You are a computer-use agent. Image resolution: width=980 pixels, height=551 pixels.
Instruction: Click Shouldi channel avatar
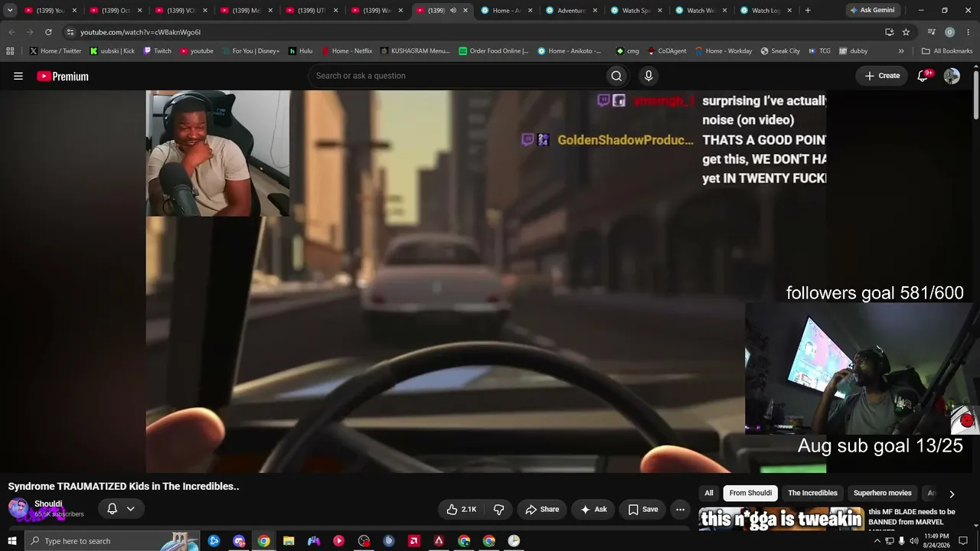18,509
